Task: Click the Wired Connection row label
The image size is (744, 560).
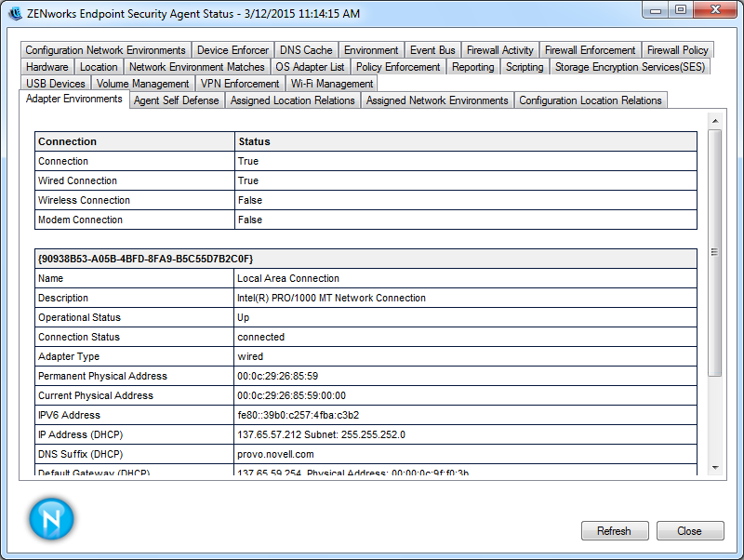Action: click(x=77, y=180)
